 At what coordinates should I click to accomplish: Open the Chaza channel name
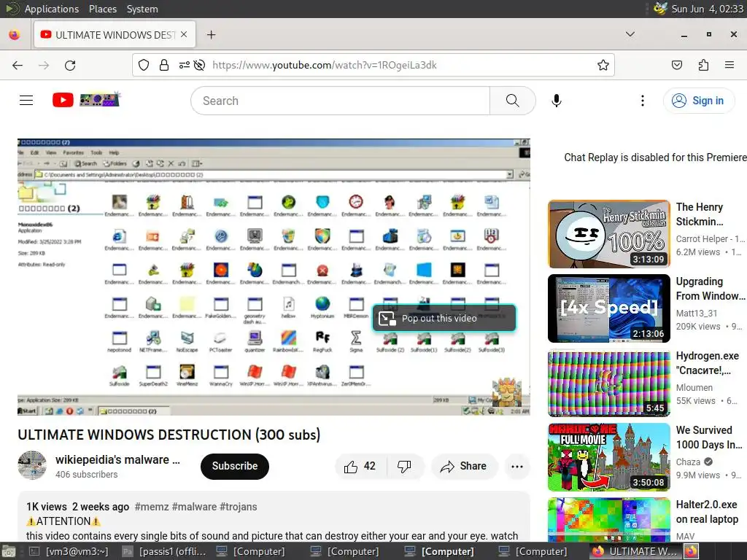(689, 462)
